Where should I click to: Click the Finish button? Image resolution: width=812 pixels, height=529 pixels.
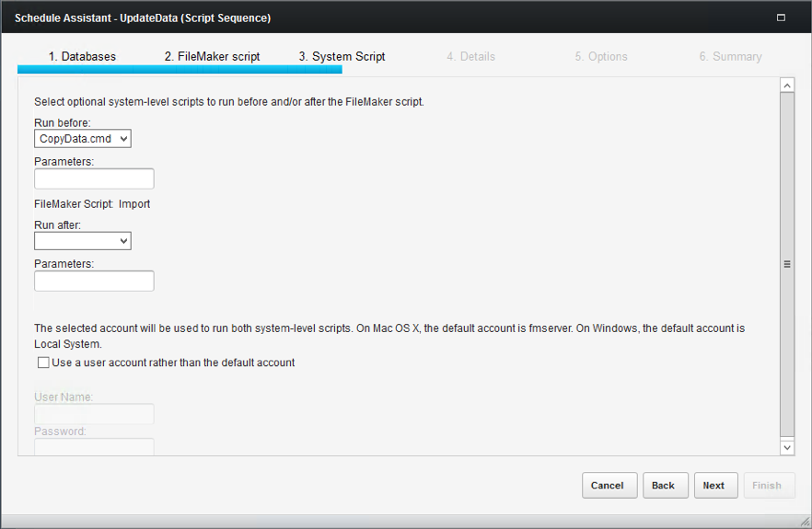[x=769, y=486]
